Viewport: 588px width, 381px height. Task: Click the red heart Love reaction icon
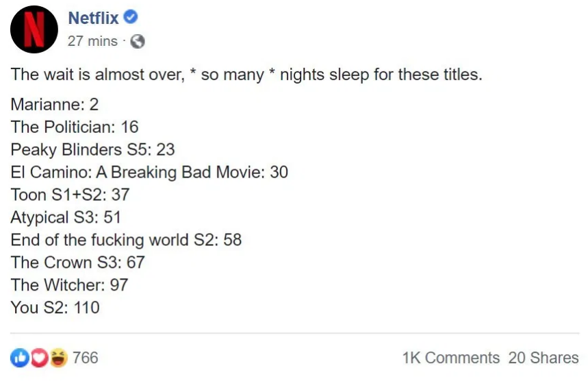click(38, 358)
